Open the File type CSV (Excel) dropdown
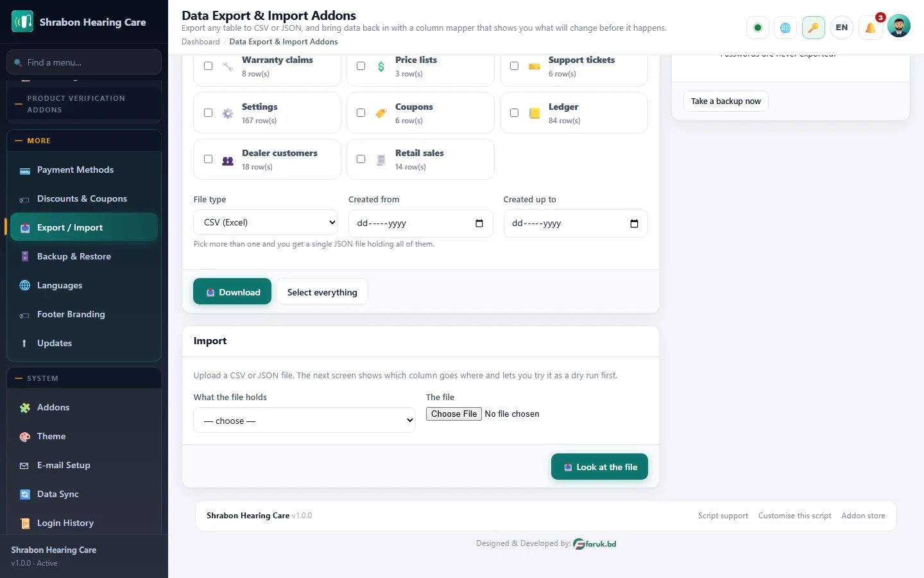 tap(266, 223)
